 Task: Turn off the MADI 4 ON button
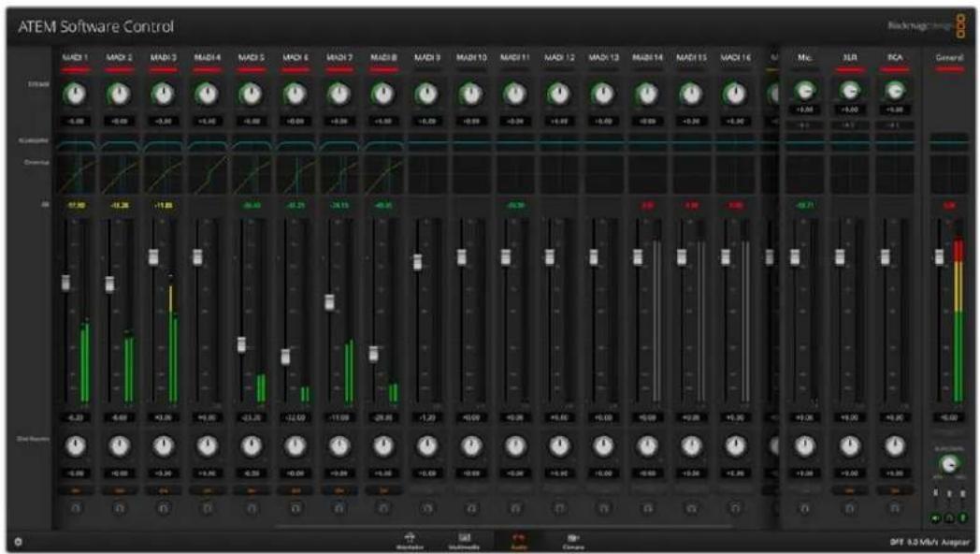pyautogui.click(x=207, y=491)
